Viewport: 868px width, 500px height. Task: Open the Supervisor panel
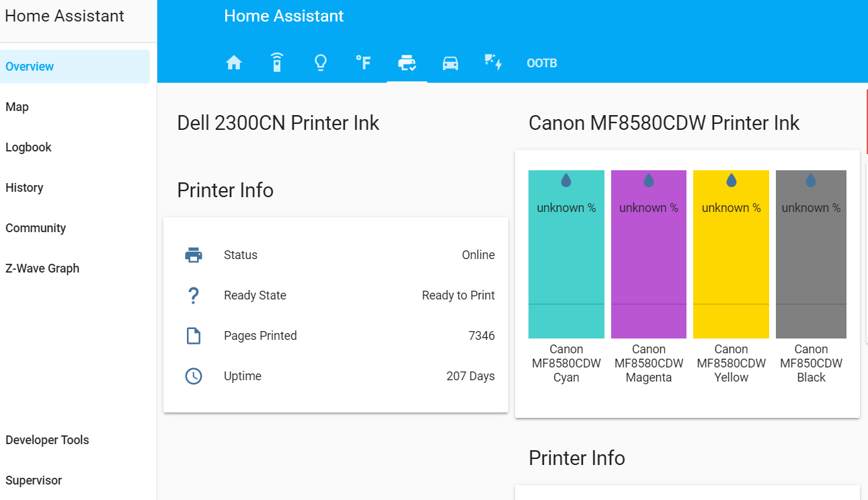(x=34, y=480)
